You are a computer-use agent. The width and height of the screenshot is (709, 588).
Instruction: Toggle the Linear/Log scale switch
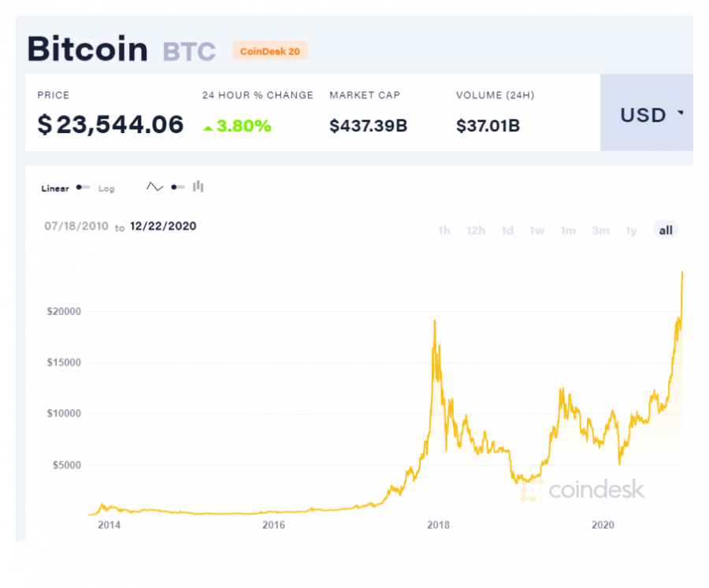point(84,187)
